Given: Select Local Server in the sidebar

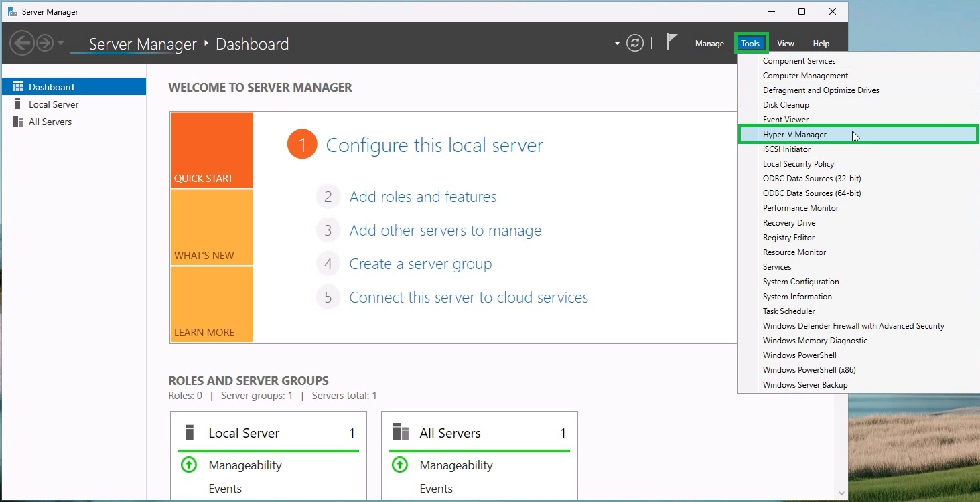Looking at the screenshot, I should pyautogui.click(x=74, y=104).
